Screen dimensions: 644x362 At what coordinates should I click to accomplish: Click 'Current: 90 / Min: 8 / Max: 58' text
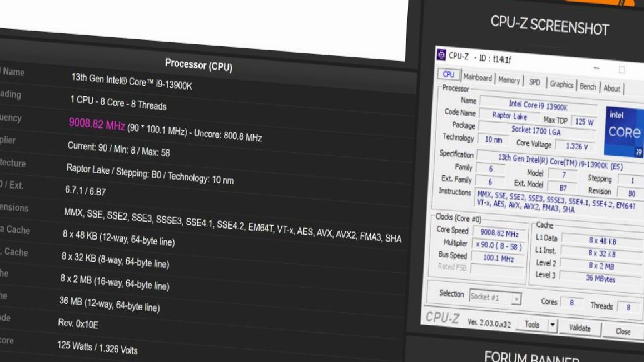pyautogui.click(x=119, y=148)
